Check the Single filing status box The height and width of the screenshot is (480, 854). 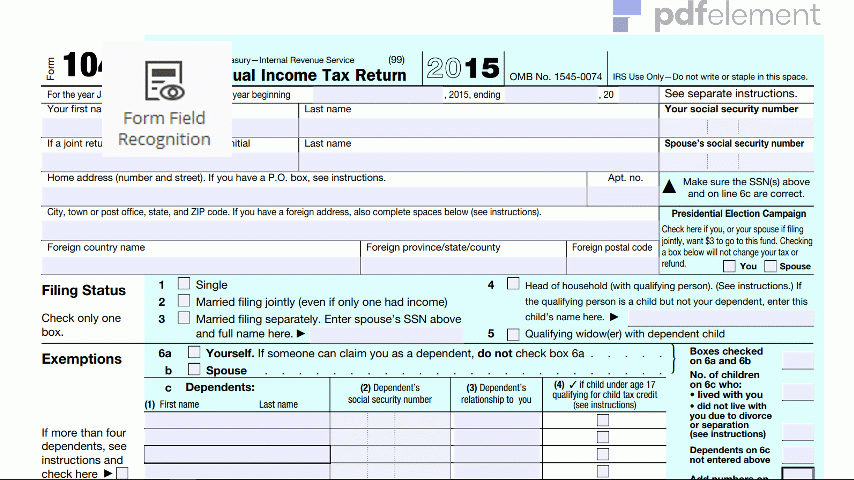coord(184,284)
